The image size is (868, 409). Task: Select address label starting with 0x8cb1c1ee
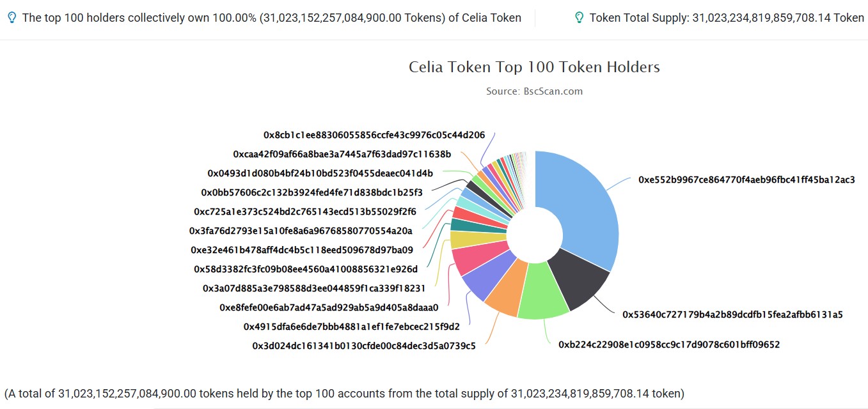point(374,135)
